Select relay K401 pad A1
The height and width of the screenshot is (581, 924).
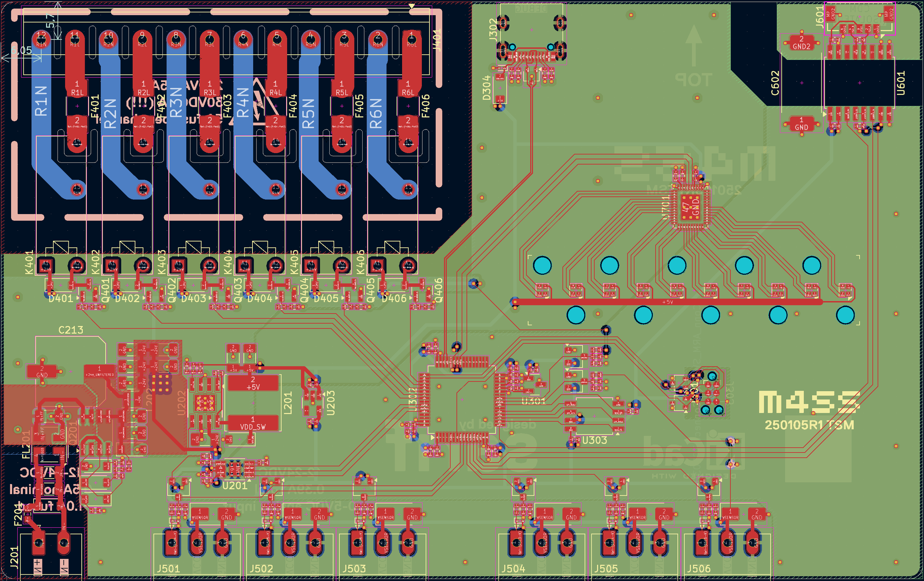pos(46,265)
